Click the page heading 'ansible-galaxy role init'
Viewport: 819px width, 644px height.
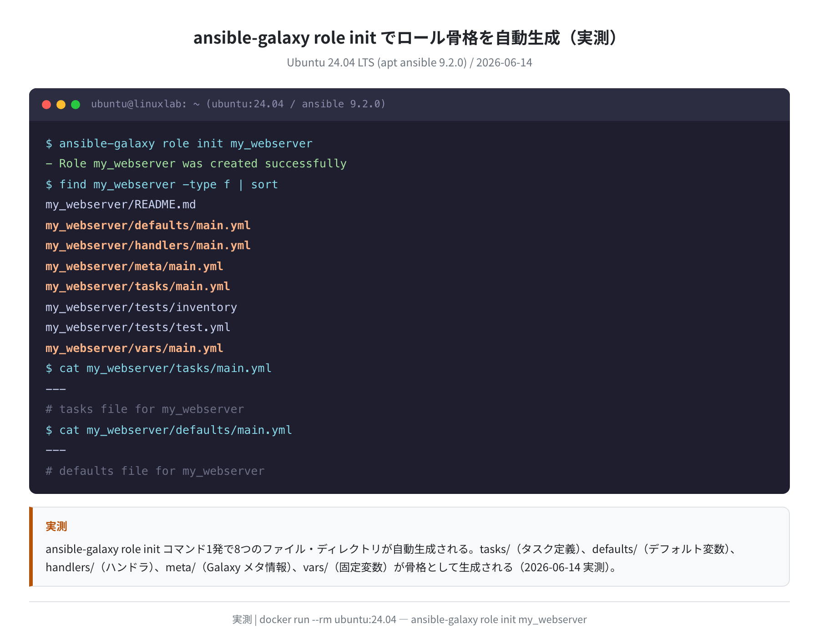(285, 38)
